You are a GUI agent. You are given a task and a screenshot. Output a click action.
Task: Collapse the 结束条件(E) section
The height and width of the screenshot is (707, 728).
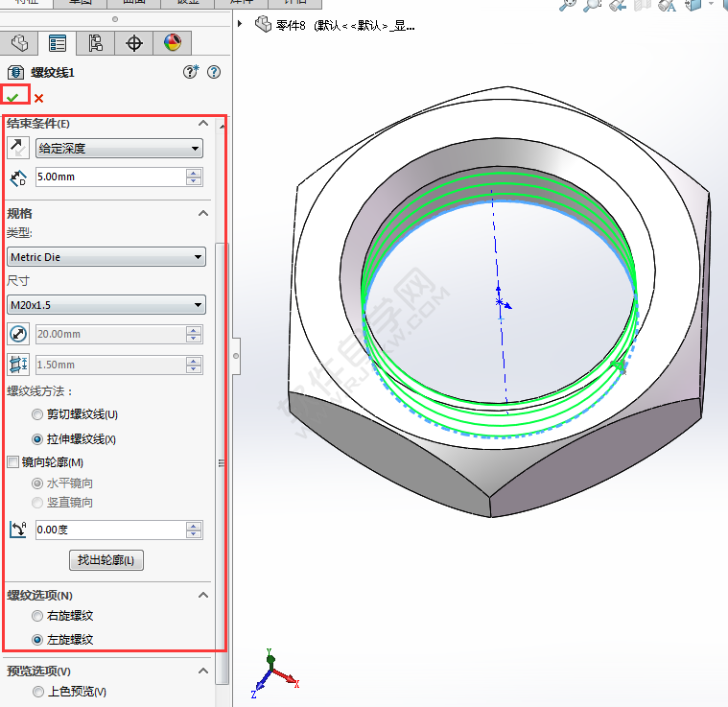203,124
